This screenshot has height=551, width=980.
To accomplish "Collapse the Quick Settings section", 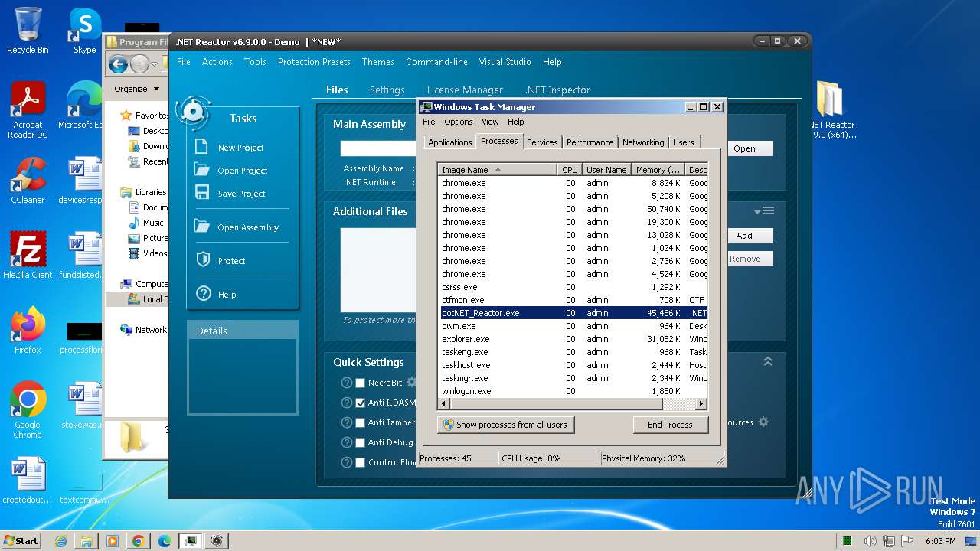I will click(768, 361).
